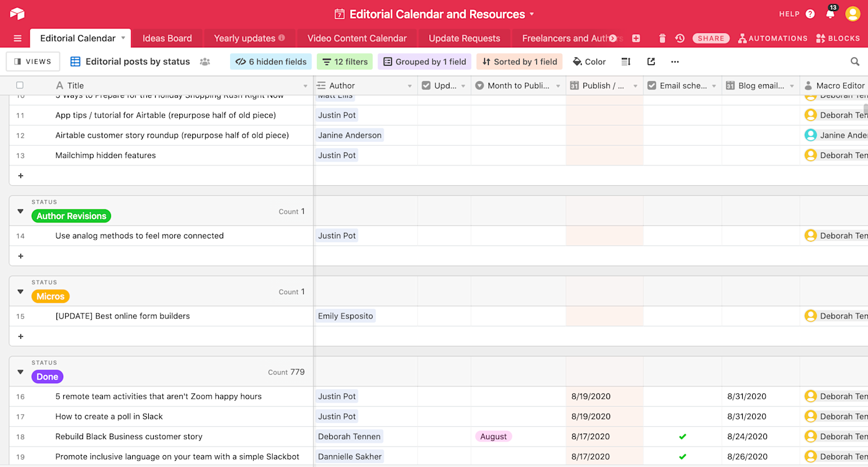Switch to the Ideas Board tab

(167, 38)
